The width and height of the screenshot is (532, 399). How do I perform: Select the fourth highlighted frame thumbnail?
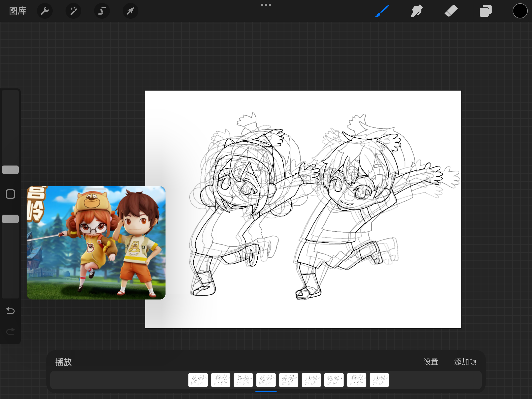point(266,380)
